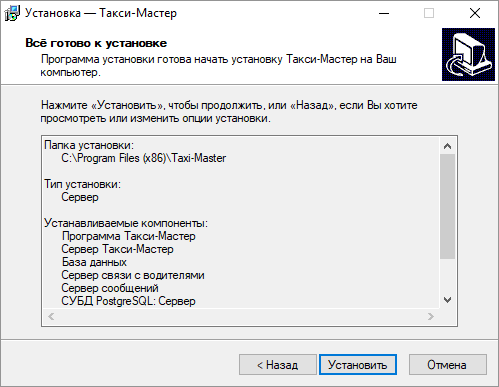The width and height of the screenshot is (499, 387).
Task: Click the C:\Program Files (x86)\Taxi-Master path line
Action: pos(144,158)
